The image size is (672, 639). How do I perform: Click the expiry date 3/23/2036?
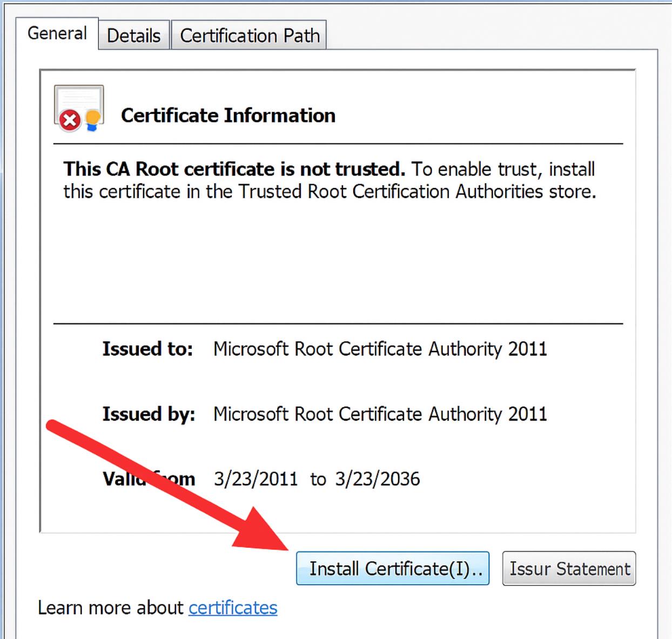(x=378, y=479)
